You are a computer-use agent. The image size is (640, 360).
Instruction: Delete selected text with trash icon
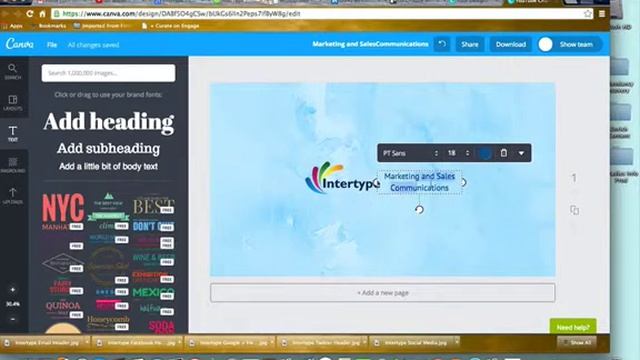click(x=504, y=153)
